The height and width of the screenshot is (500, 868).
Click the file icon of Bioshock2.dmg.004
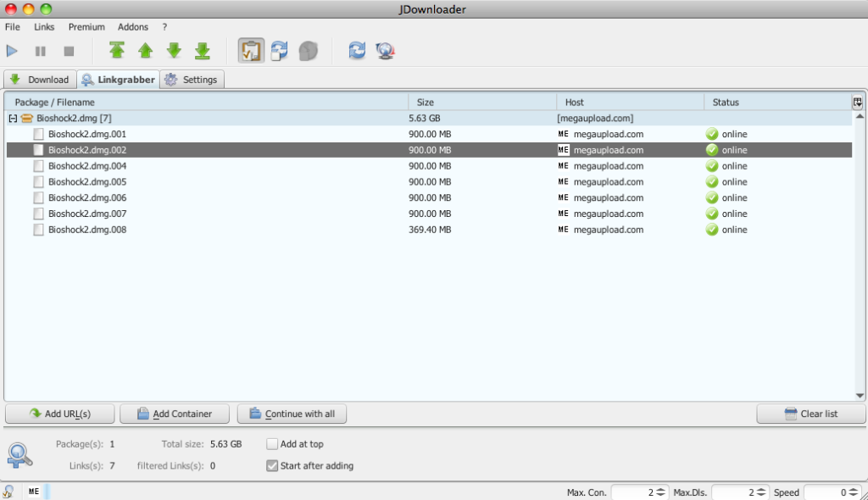point(38,166)
